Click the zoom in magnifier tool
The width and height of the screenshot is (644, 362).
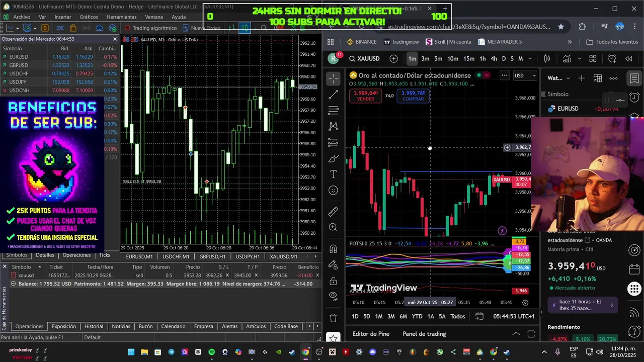coord(333,227)
